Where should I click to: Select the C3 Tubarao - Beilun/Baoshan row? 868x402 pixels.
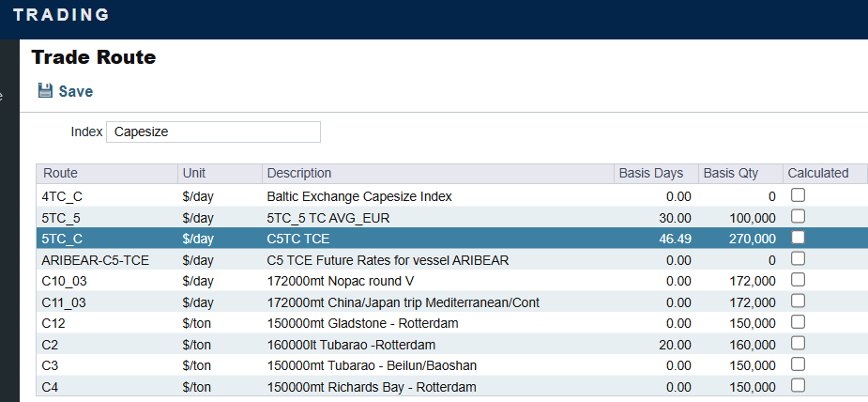pyautogui.click(x=451, y=365)
